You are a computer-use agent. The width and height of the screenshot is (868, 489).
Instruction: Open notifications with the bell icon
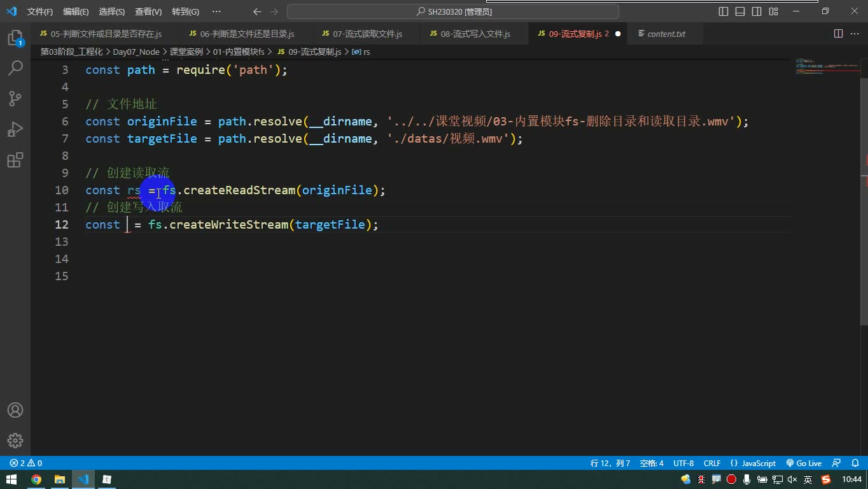[x=855, y=463]
